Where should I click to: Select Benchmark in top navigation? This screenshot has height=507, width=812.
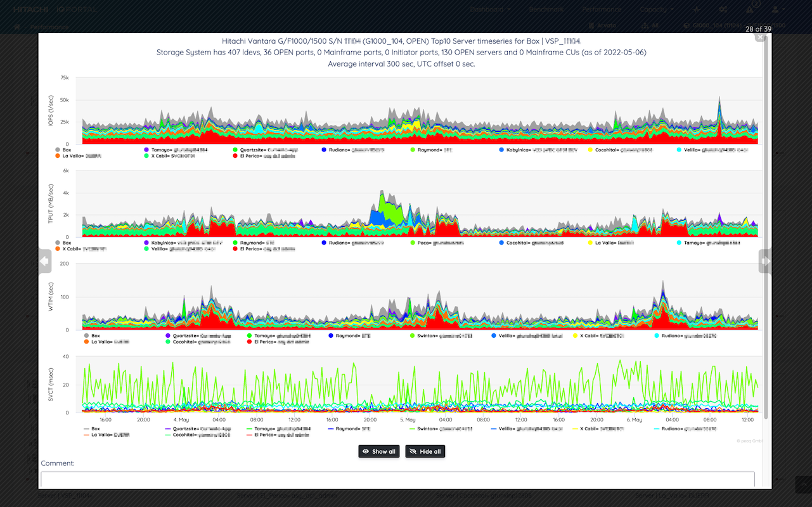548,10
